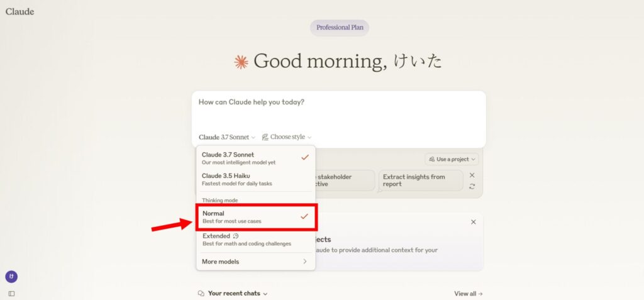644x300 pixels.
Task: Open View all recent chats
Action: [469, 294]
